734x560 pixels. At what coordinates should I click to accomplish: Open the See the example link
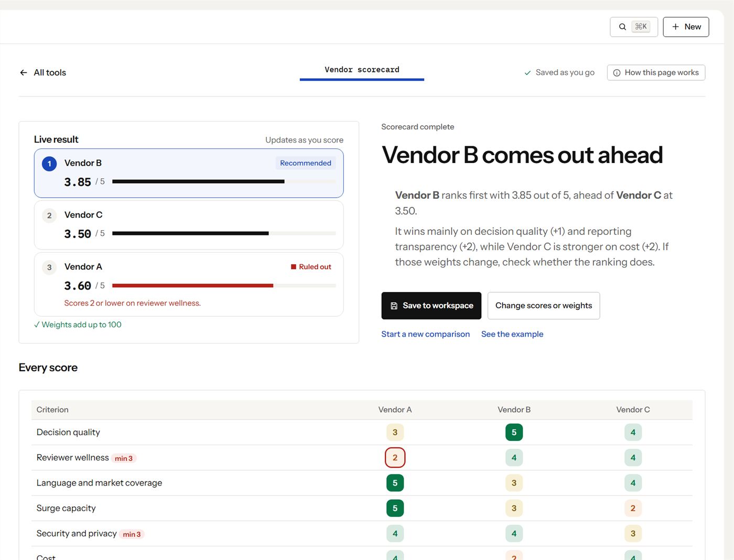[x=512, y=334]
